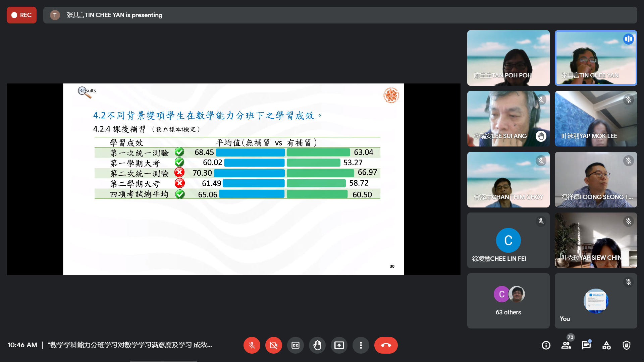Click the speaking indicator on TIN CHEE YAN tile
Viewport: 644px width, 362px height.
[629, 39]
